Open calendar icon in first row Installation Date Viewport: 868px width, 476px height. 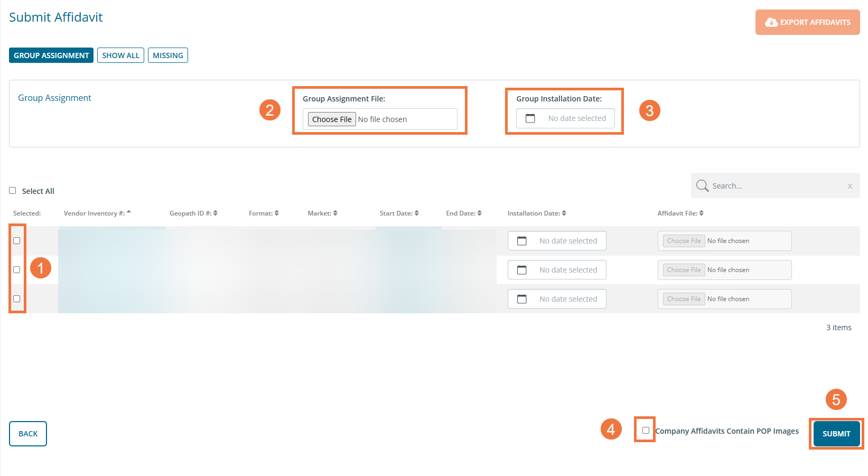[521, 241]
